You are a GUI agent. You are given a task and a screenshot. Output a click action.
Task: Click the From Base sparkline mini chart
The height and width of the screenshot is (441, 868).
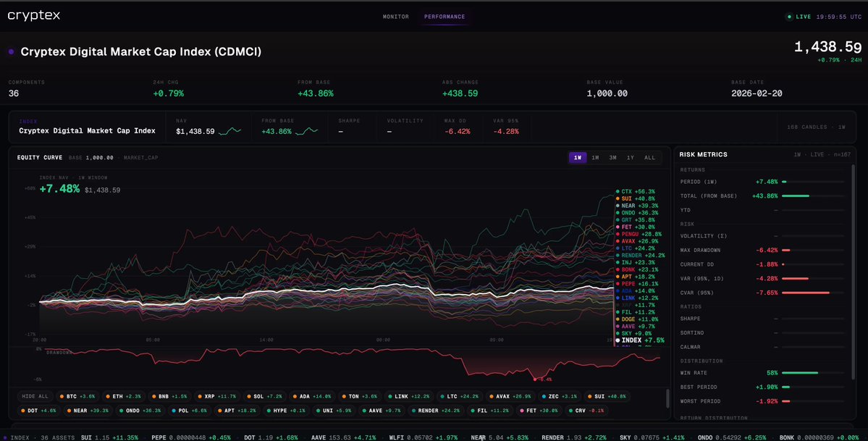pyautogui.click(x=307, y=131)
